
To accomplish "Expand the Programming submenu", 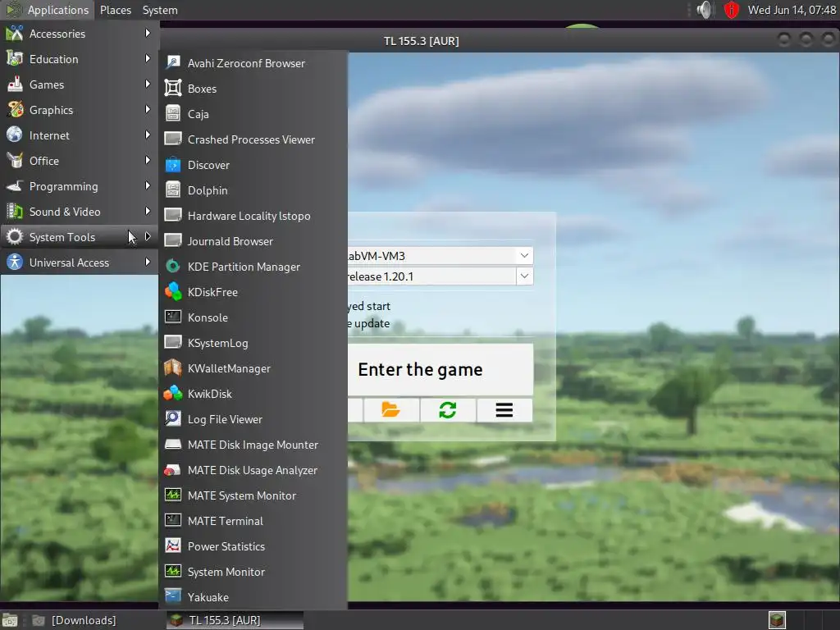I will click(80, 186).
